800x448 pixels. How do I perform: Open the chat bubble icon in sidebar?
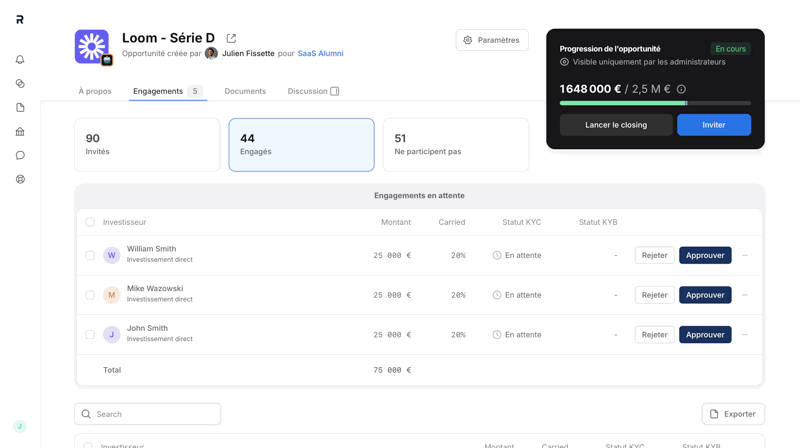(20, 156)
